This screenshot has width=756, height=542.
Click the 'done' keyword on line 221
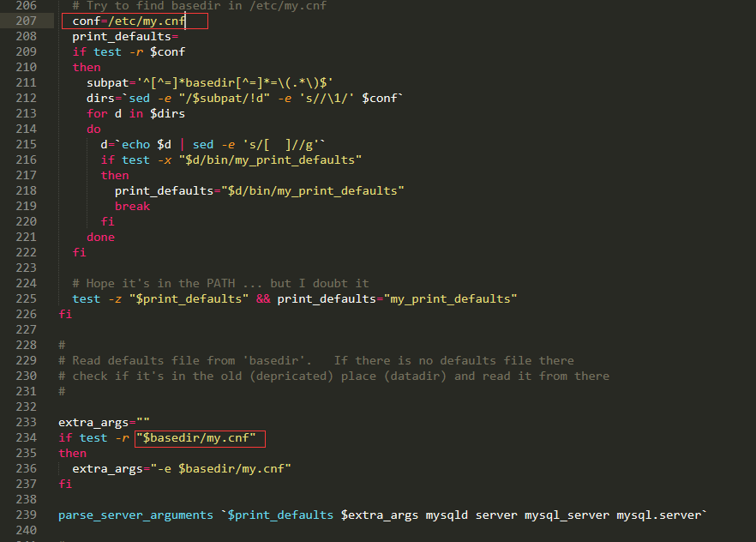101,238
